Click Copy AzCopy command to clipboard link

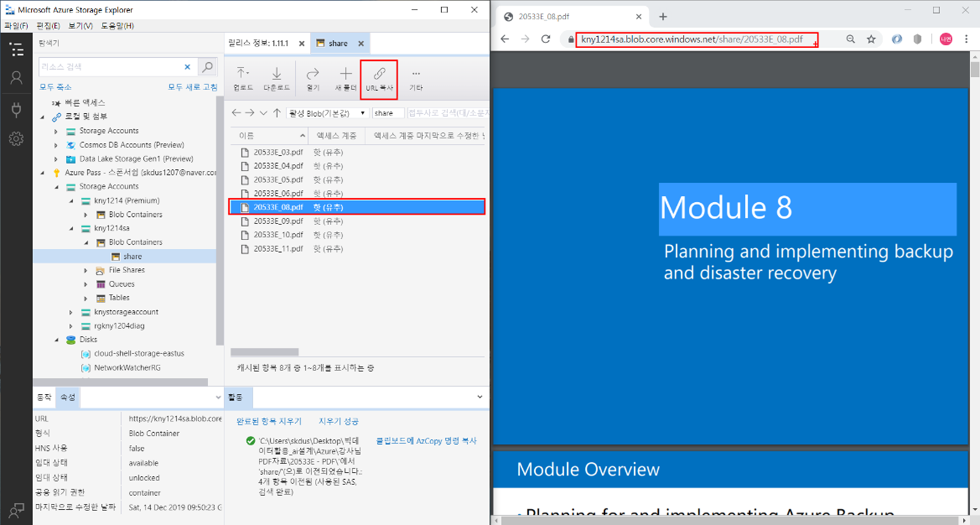coord(426,441)
